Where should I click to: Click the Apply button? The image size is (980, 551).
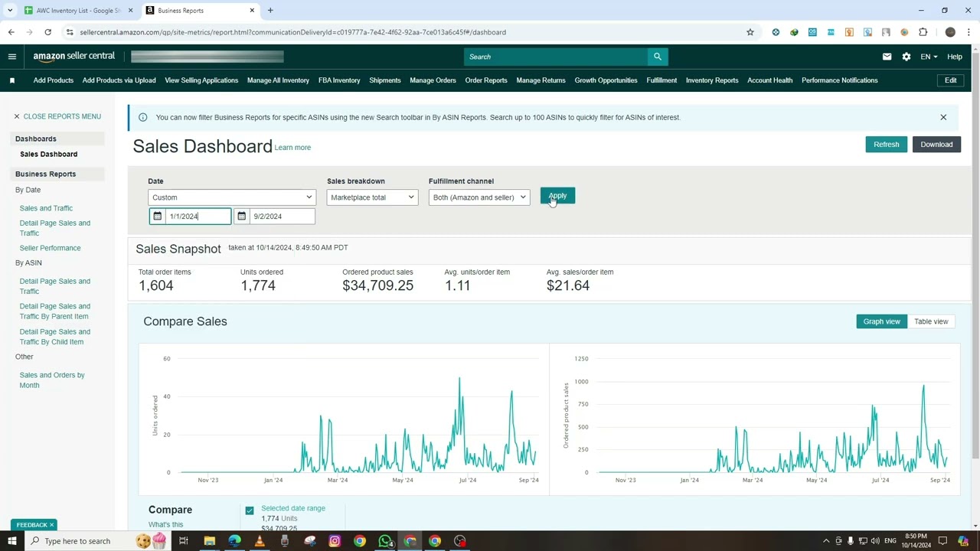557,196
